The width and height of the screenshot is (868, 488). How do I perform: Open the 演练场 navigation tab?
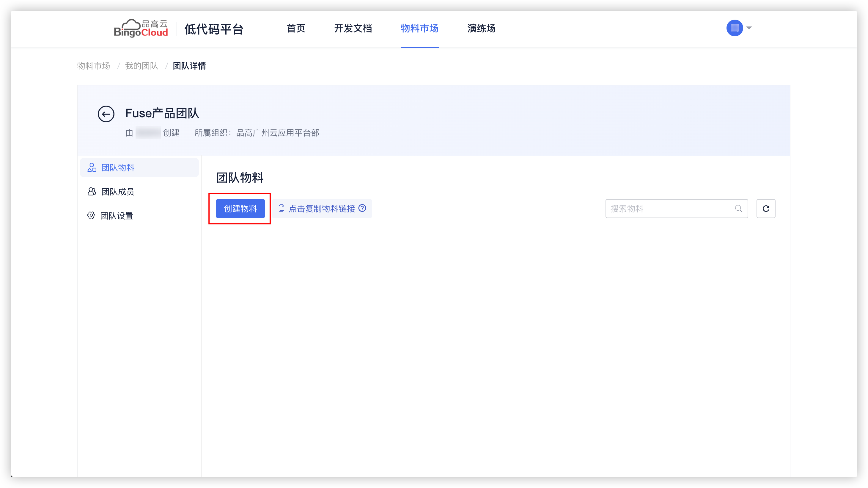pyautogui.click(x=481, y=28)
